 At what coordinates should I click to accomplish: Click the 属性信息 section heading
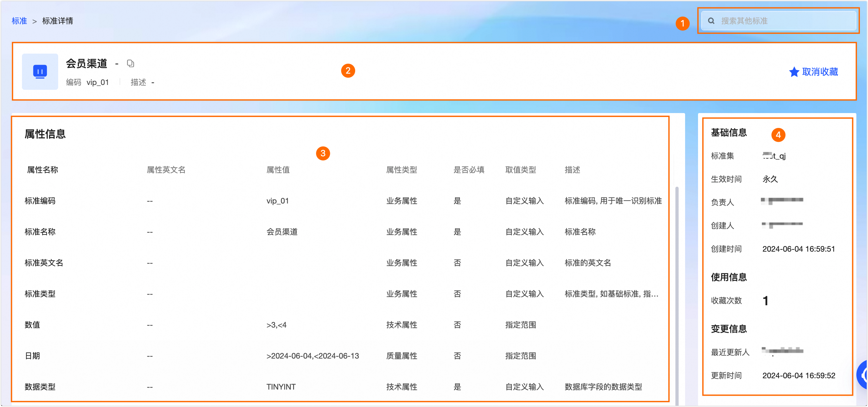tap(45, 134)
